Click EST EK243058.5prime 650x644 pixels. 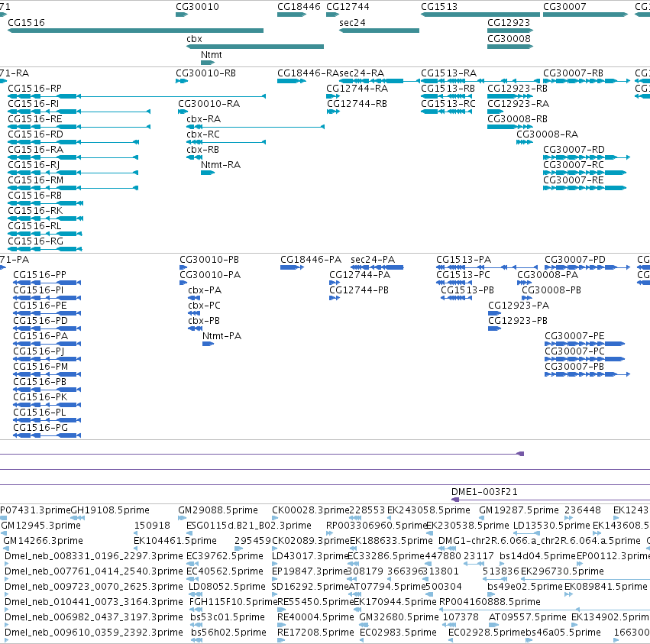tap(390, 518)
